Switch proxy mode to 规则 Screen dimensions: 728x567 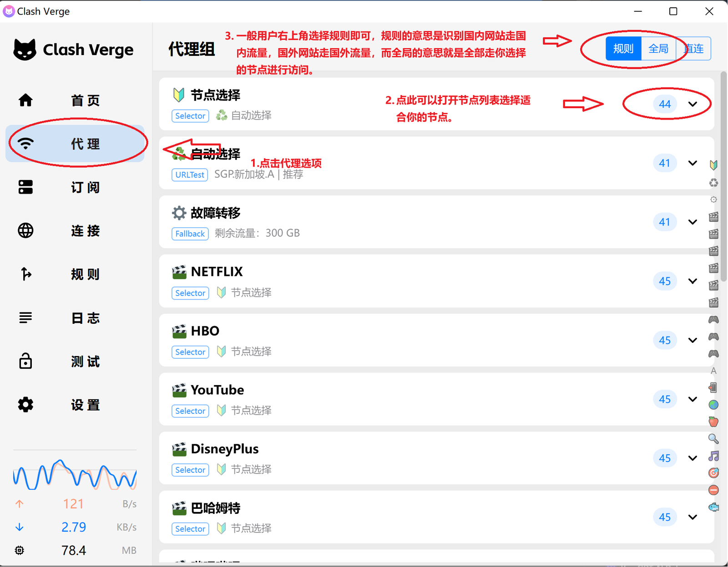623,49
